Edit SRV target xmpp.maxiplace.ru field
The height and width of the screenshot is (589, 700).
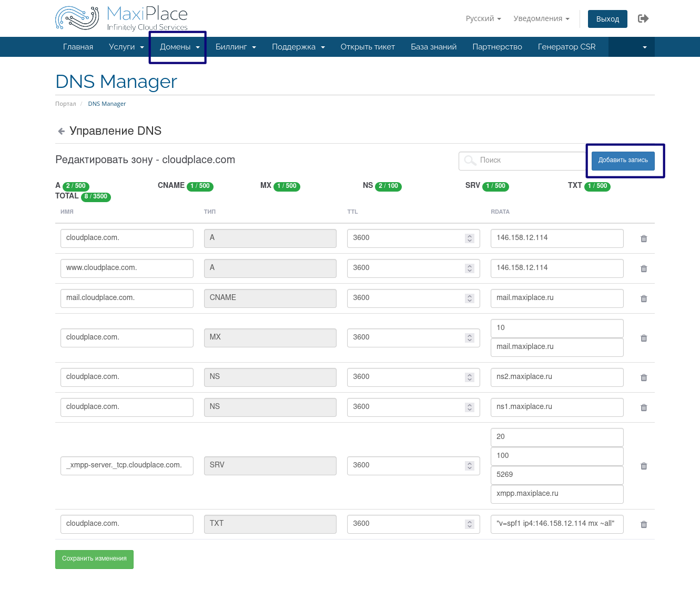click(x=557, y=494)
